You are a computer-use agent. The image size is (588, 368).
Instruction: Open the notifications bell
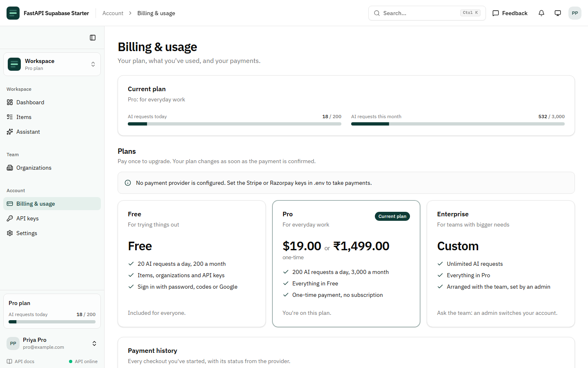(541, 13)
